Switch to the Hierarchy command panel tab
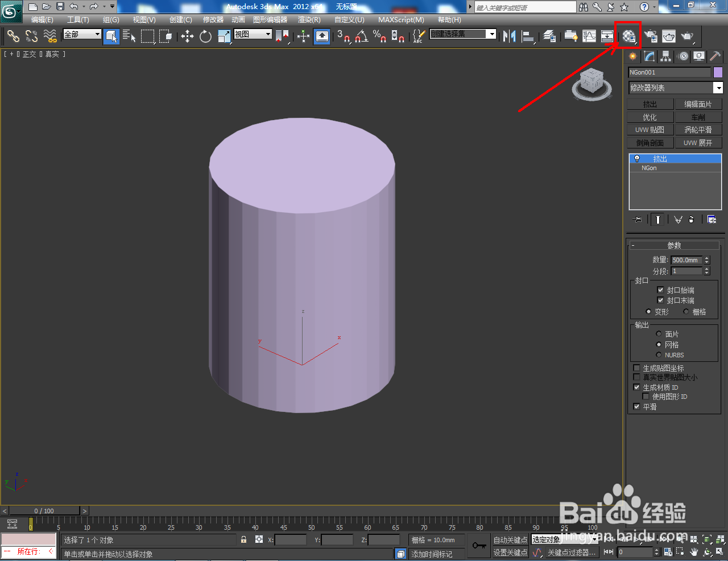 [665, 56]
